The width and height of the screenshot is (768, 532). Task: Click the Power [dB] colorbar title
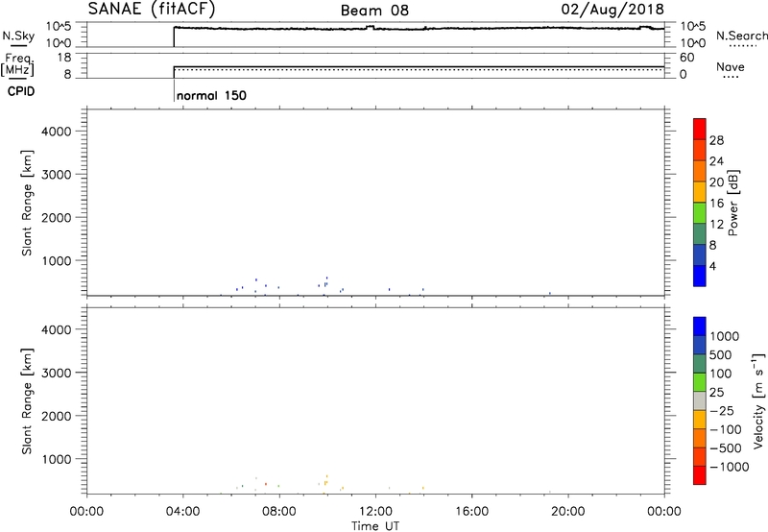[732, 204]
